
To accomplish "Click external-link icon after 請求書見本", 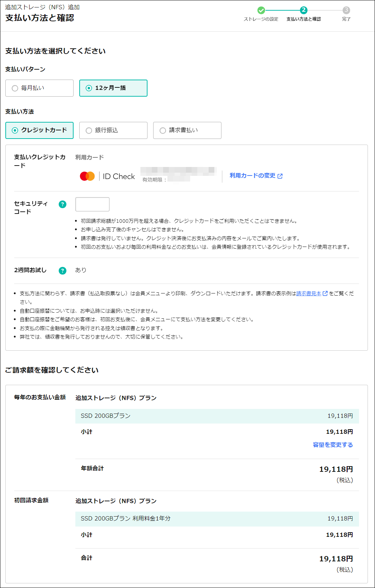I will coord(325,293).
